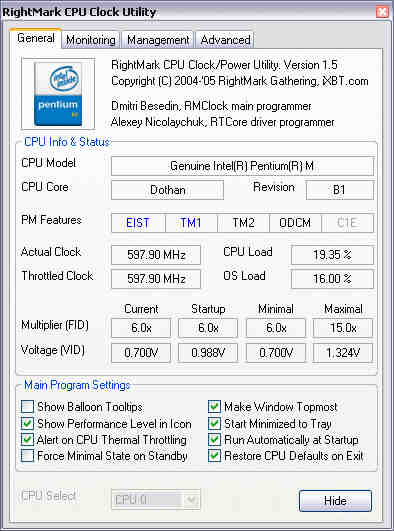Click the Maximal multiplier value 15.0x
394x531 pixels.
tap(343, 328)
